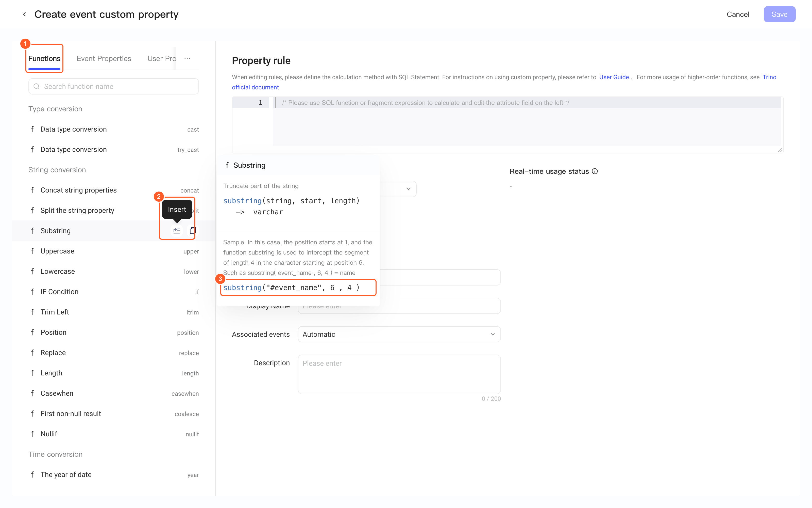Image resolution: width=812 pixels, height=508 pixels.
Task: Select the Length function
Action: [x=113, y=373]
